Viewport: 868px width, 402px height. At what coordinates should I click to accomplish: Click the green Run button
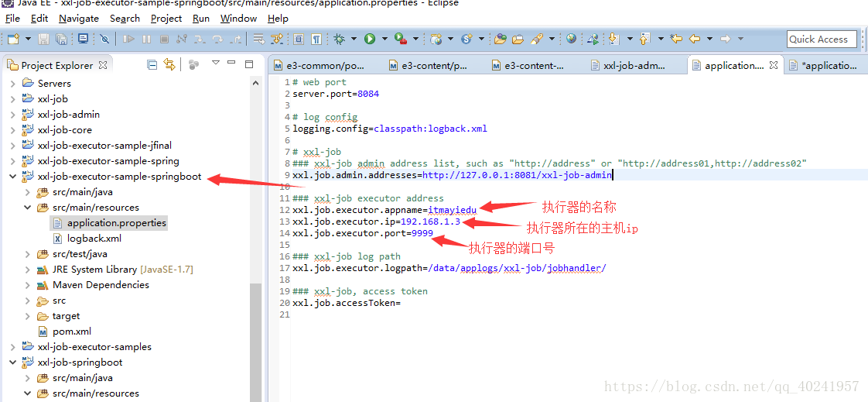tap(369, 39)
